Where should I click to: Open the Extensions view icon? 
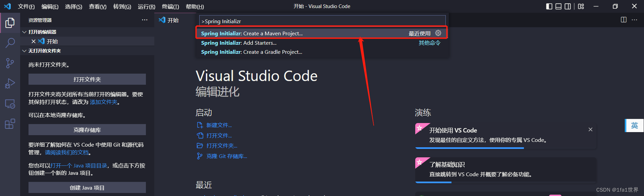(10, 124)
